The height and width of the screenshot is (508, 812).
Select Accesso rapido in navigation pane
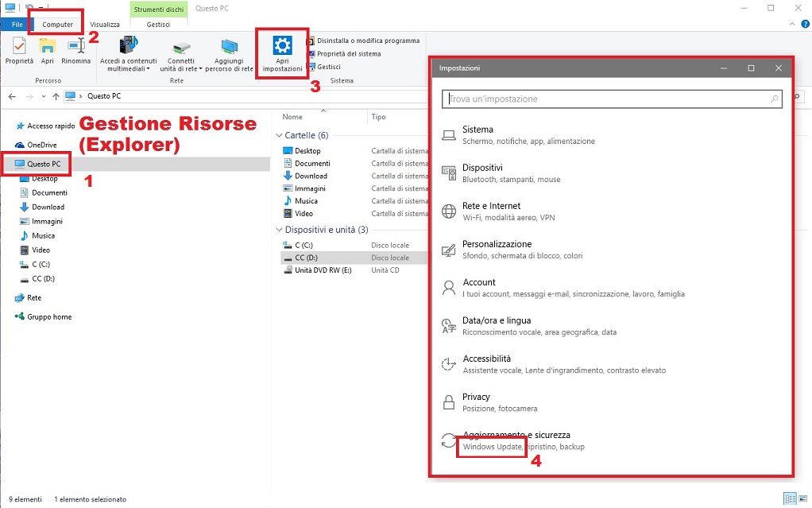(45, 126)
